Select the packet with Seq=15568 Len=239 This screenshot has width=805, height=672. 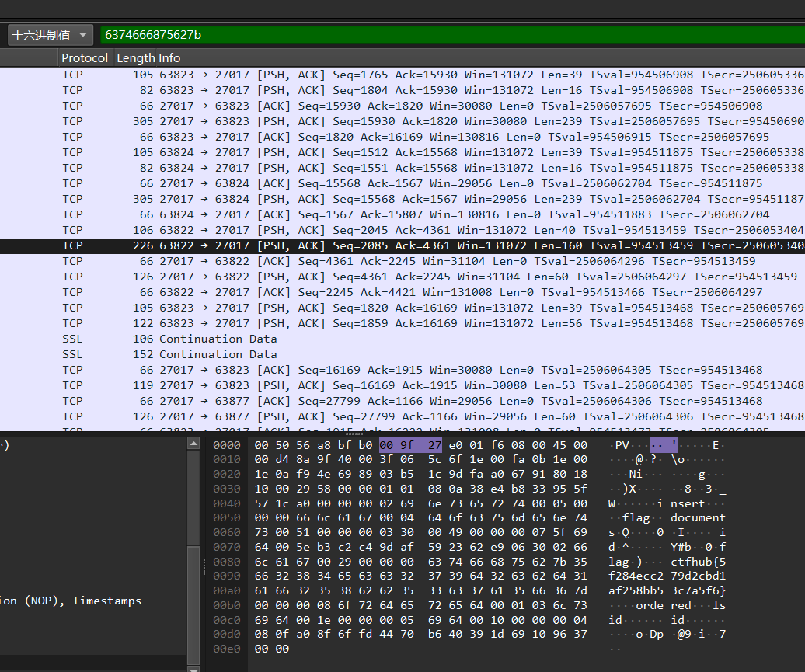coord(402,199)
